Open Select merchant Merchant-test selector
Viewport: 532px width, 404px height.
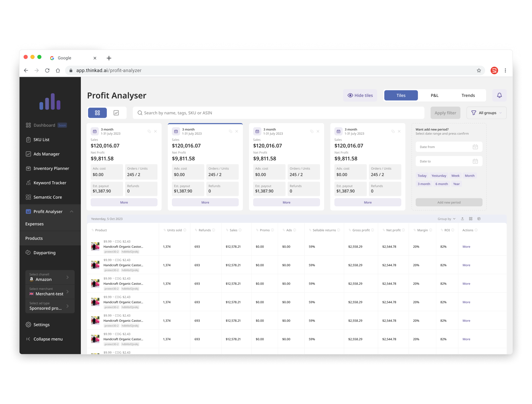(x=50, y=292)
